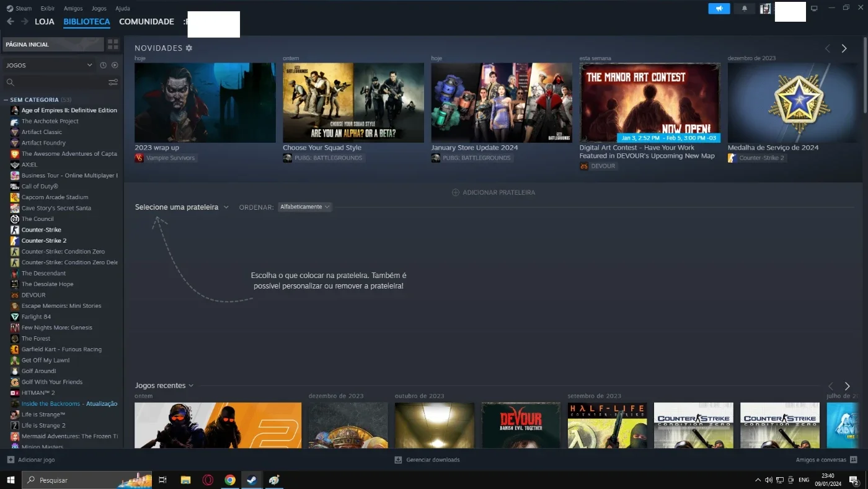Click the Counter-Strike 2 tag under medal

757,158
